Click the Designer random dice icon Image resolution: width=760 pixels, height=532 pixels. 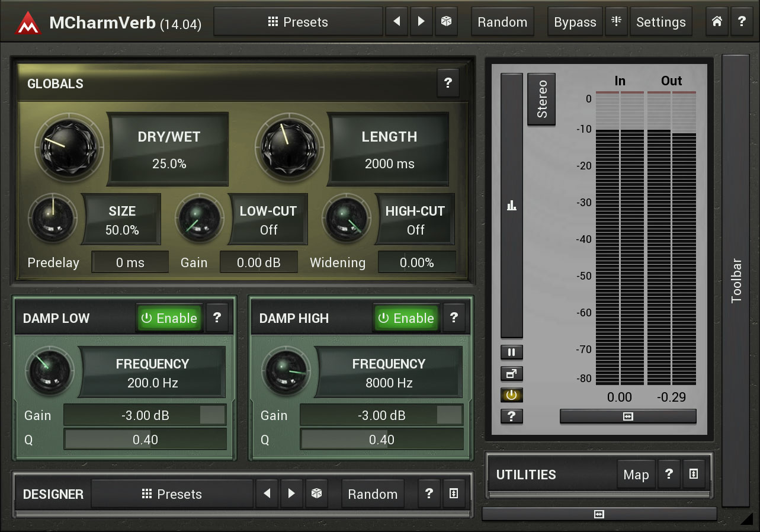pyautogui.click(x=317, y=493)
